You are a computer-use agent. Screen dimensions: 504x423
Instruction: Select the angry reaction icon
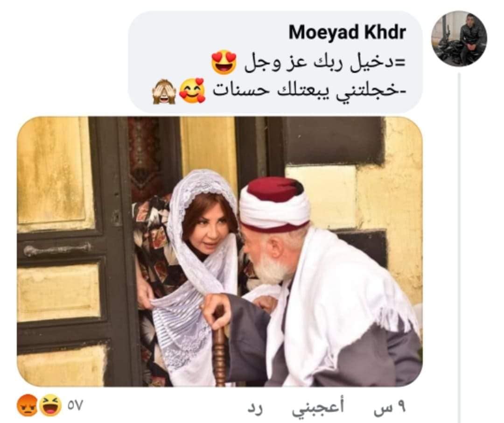(x=27, y=405)
